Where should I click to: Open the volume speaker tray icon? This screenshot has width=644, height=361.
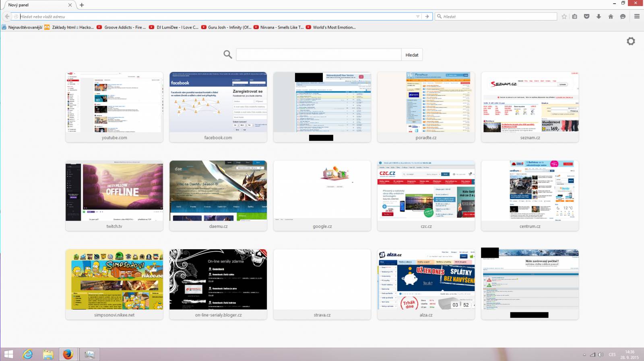pyautogui.click(x=601, y=355)
